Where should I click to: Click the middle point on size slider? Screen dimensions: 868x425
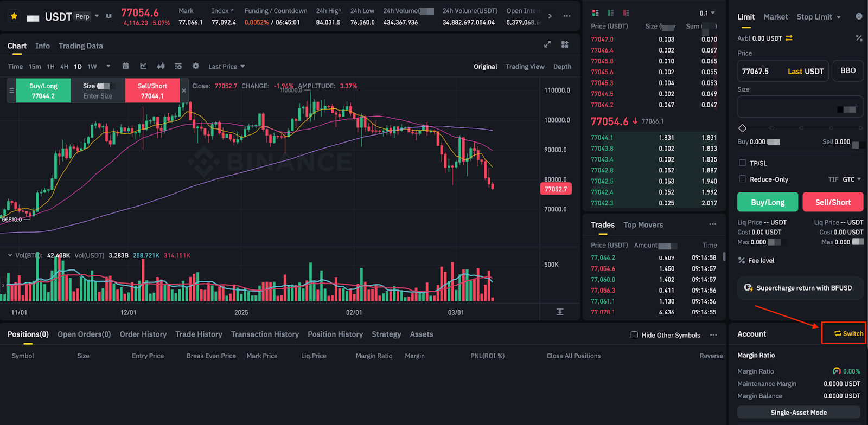point(802,128)
